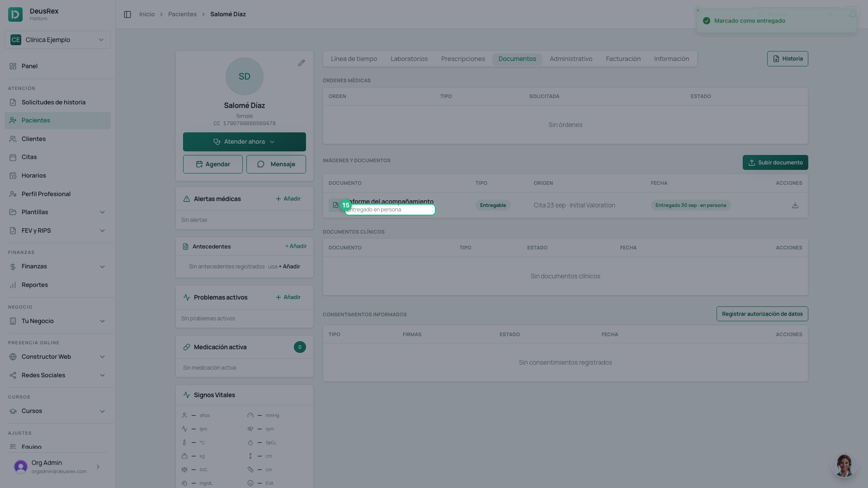Click the notifications bell icon
This screenshot has width=868, height=488.
[853, 14]
